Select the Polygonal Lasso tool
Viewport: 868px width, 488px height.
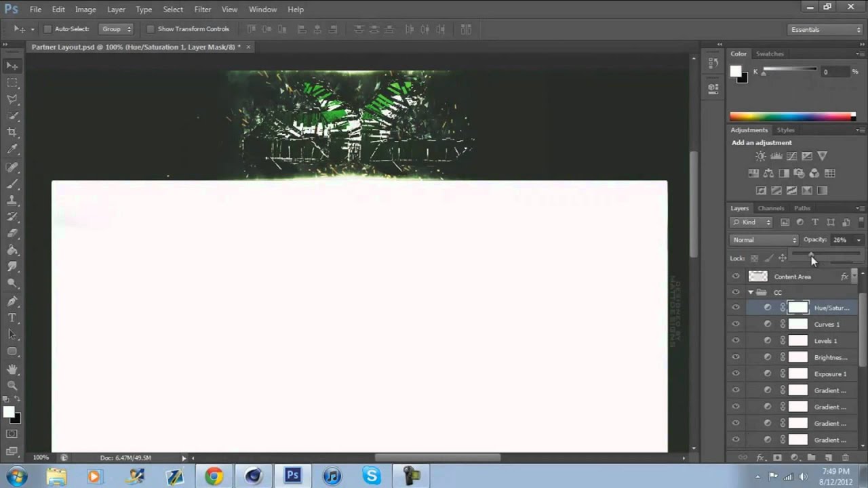[12, 99]
